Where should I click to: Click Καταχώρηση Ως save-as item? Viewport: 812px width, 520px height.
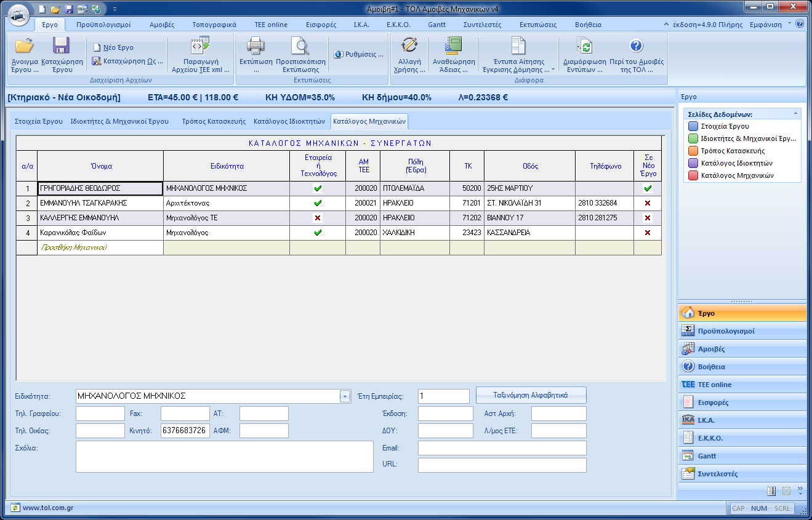pyautogui.click(x=128, y=61)
